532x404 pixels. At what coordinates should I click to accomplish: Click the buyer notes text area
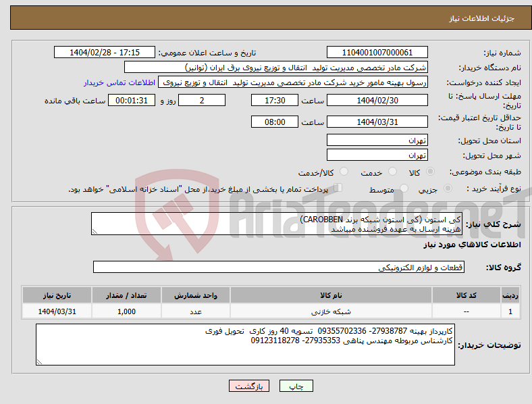pyautogui.click(x=245, y=345)
